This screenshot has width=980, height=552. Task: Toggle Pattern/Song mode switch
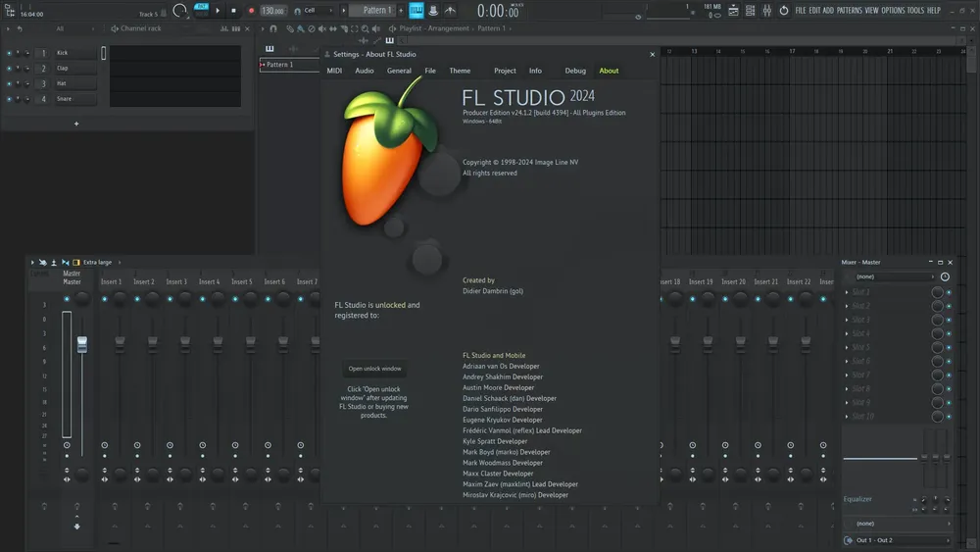[x=201, y=10]
